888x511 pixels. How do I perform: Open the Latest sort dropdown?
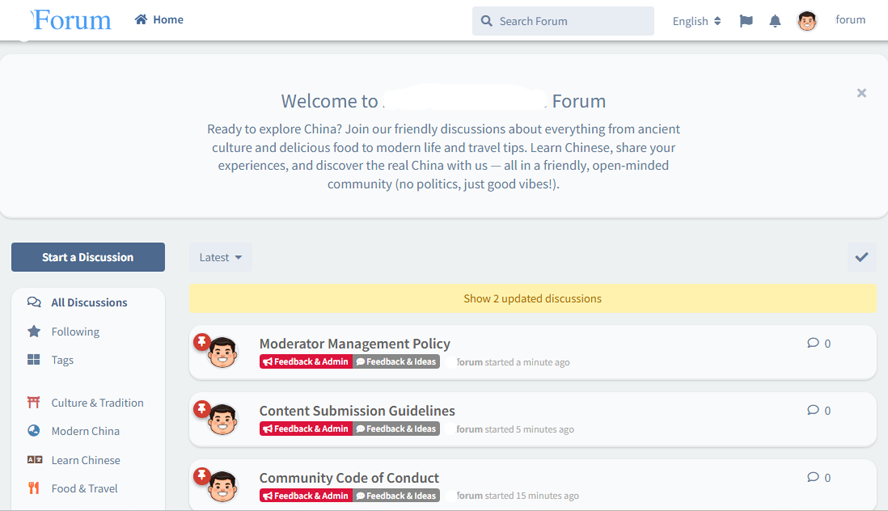point(221,257)
